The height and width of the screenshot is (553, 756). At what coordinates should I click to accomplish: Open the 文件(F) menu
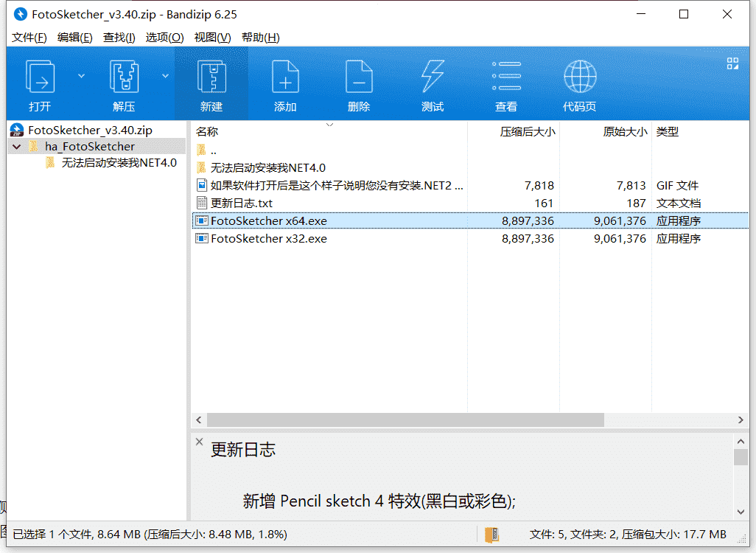29,37
